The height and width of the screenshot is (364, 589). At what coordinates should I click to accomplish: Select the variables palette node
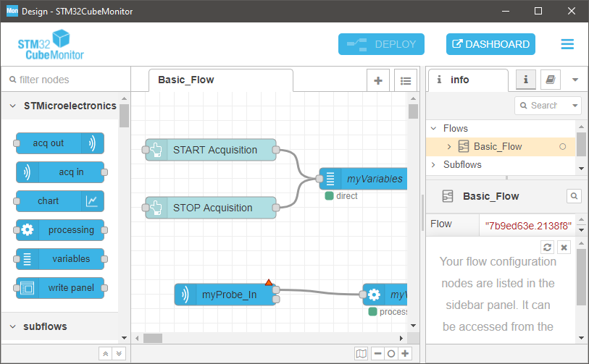[60, 258]
